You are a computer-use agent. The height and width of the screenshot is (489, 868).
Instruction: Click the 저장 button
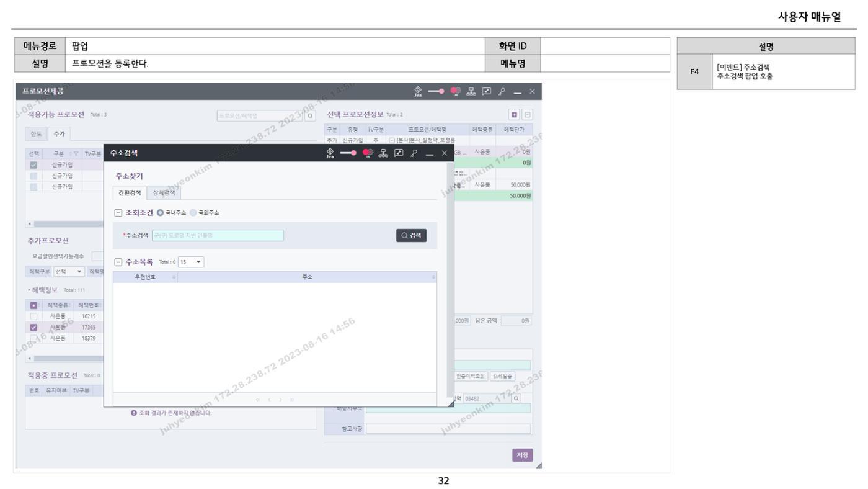522,455
